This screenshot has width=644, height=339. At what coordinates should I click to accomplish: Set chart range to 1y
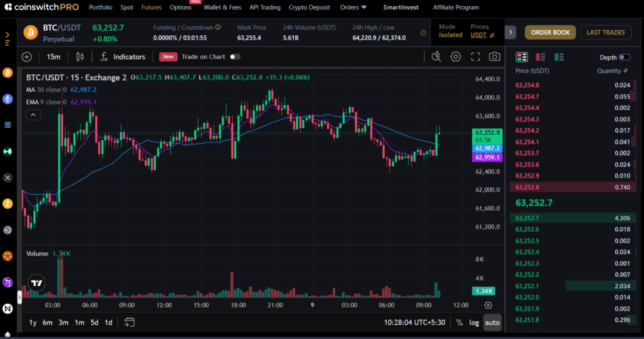point(33,323)
